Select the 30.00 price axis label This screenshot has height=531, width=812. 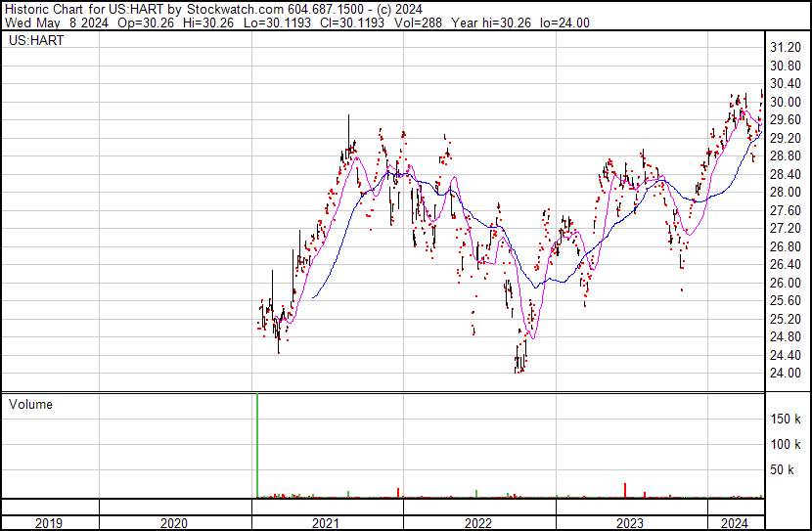coord(786,102)
